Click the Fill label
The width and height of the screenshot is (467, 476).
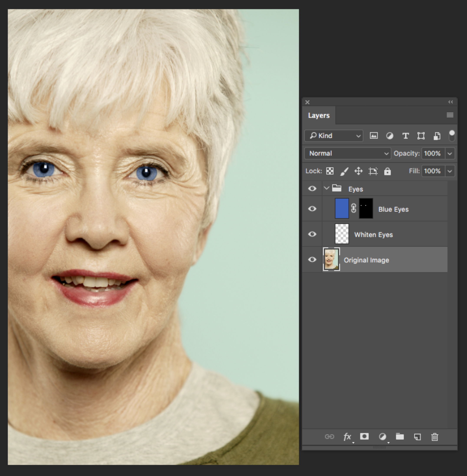tap(414, 171)
